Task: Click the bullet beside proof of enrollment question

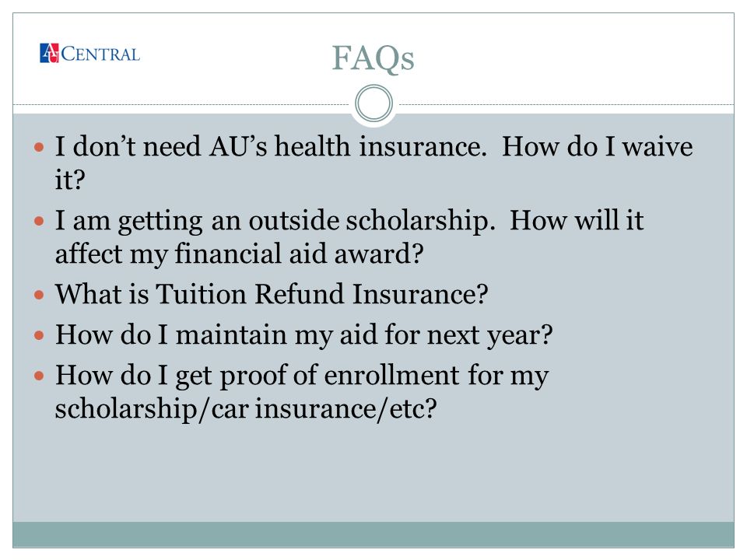Action: click(39, 376)
